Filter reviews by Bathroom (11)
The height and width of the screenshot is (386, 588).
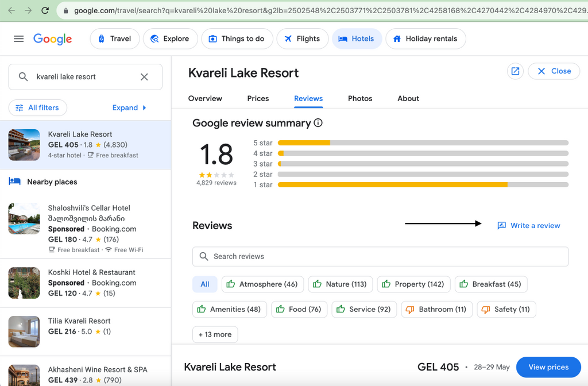point(437,309)
